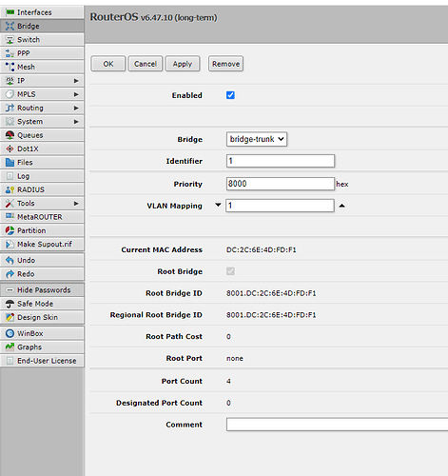Click the VLAN Mapping input field
The image size is (448, 476).
(280, 206)
